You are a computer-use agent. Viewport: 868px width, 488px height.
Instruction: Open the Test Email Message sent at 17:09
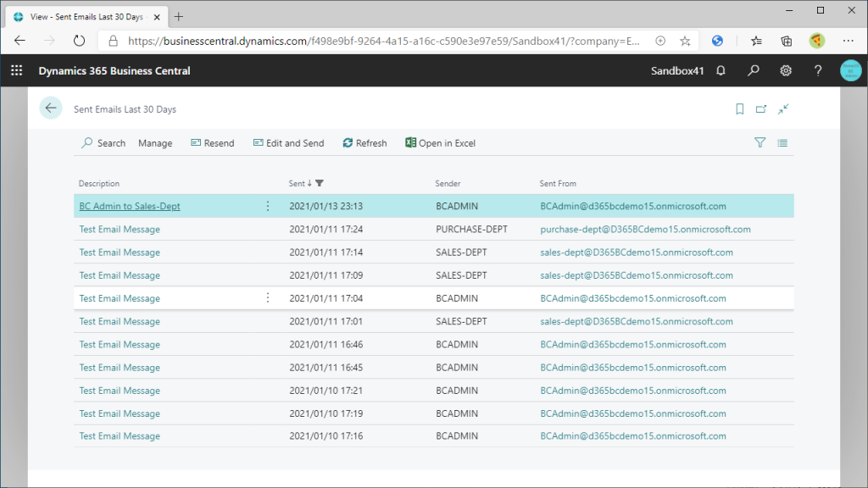tap(120, 275)
